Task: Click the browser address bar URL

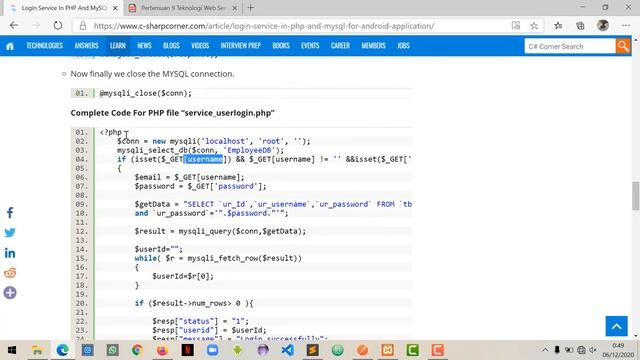Action: pos(264,26)
